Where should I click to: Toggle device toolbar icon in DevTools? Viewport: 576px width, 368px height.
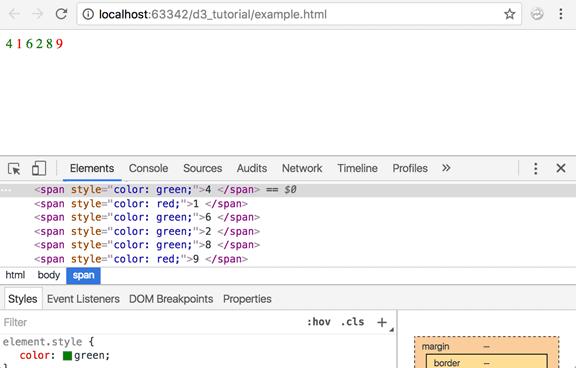(39, 169)
